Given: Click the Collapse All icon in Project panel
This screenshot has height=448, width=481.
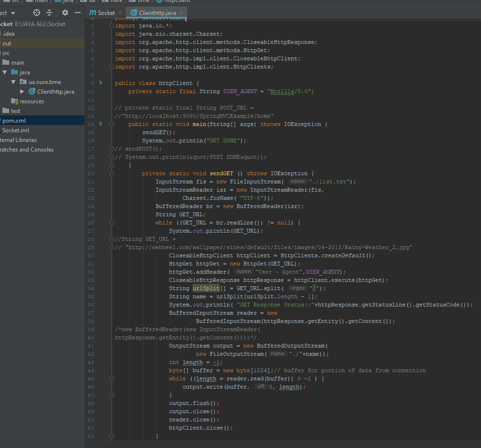Looking at the screenshot, I should (50, 13).
